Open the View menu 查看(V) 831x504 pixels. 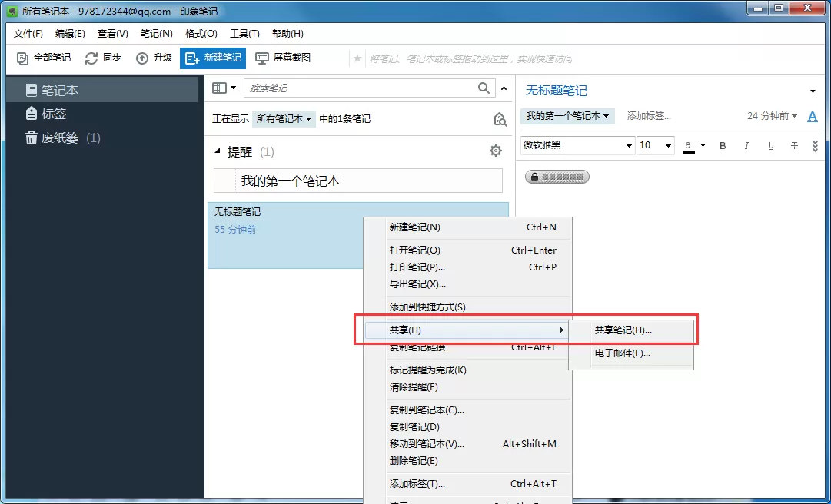click(113, 34)
